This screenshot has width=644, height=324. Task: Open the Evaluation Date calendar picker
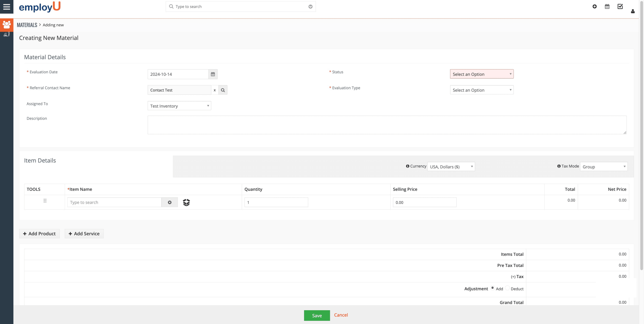213,74
